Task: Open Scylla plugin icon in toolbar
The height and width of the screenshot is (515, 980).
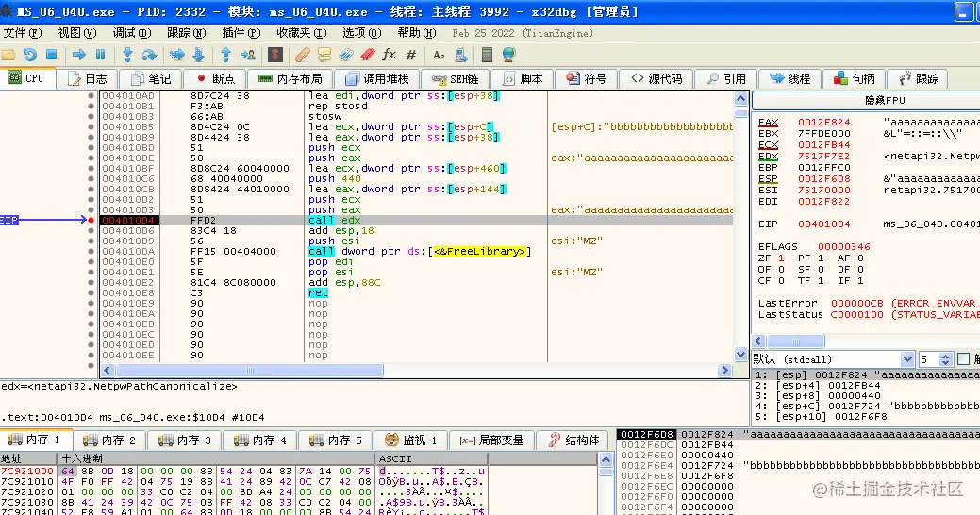Action: coord(275,55)
